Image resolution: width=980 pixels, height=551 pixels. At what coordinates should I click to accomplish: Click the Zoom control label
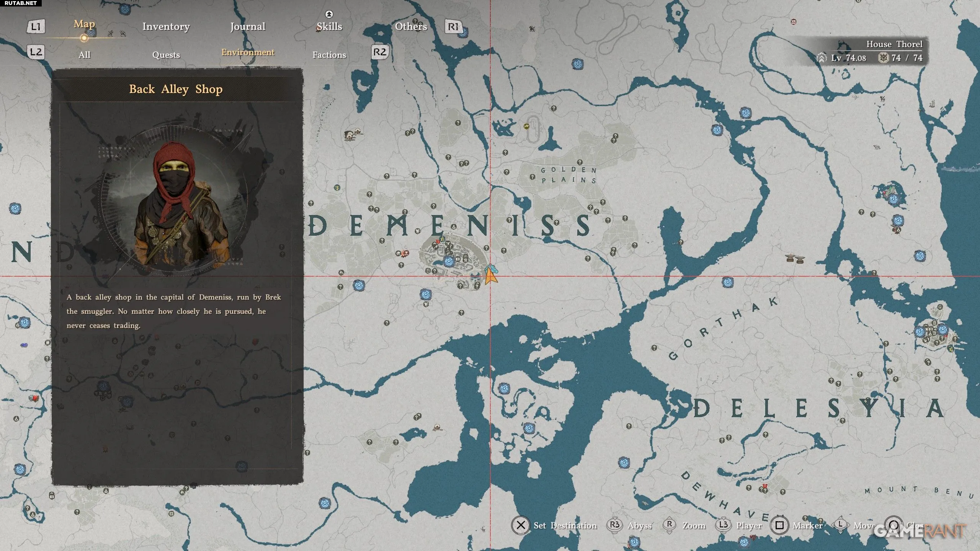click(694, 526)
